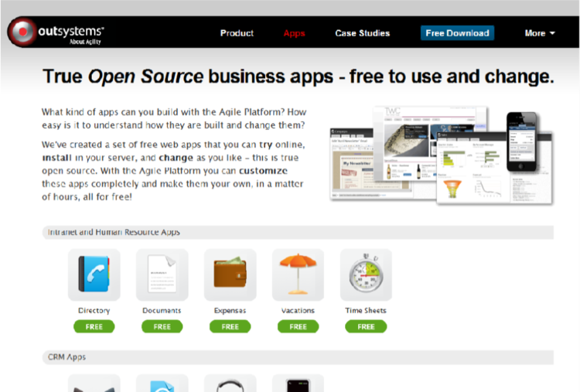580x392 pixels.
Task: Click the OutSystems logo
Action: click(x=56, y=32)
